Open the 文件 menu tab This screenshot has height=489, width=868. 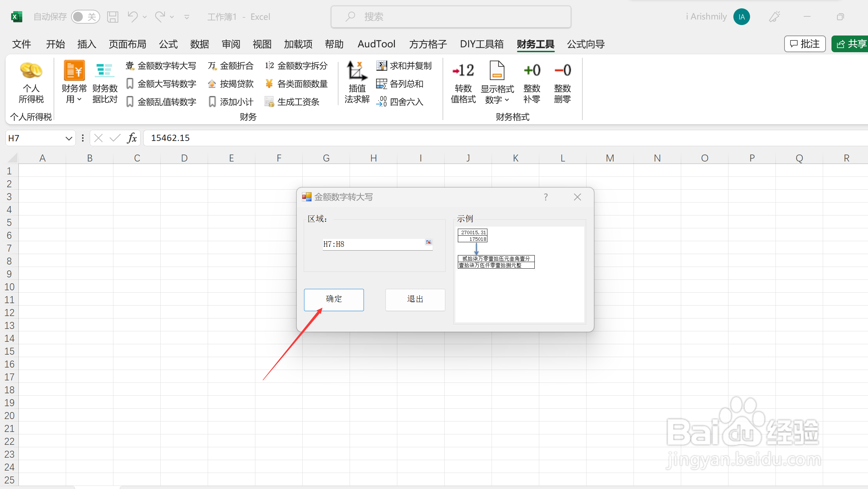(x=22, y=44)
